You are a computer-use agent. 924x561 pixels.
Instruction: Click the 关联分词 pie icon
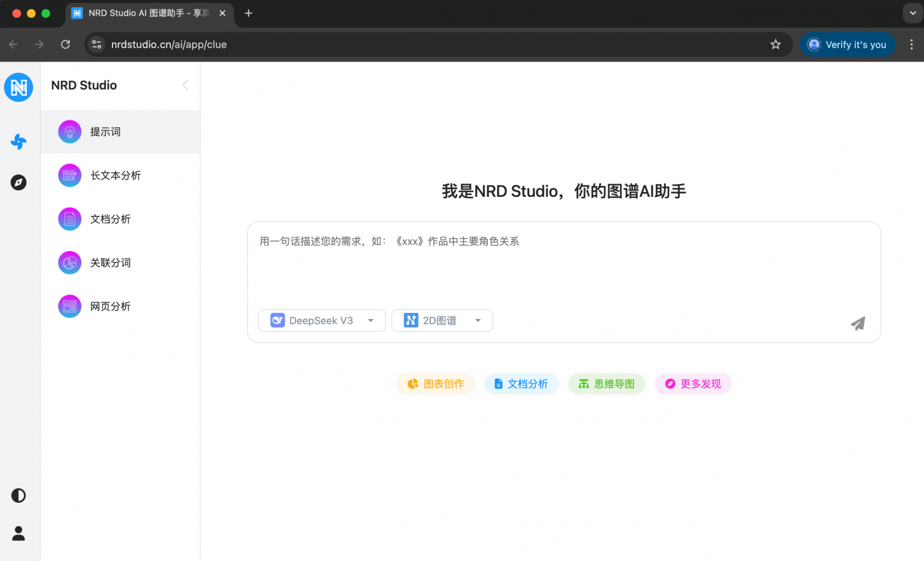click(70, 262)
